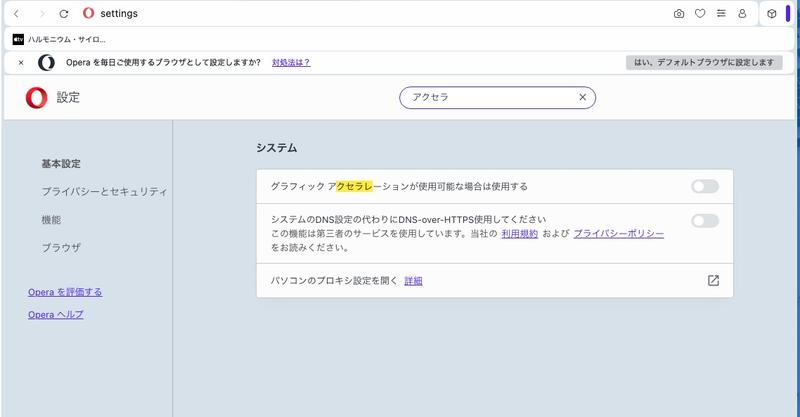The image size is (800, 417).
Task: Click the Opera logo in address bar
Action: click(88, 13)
